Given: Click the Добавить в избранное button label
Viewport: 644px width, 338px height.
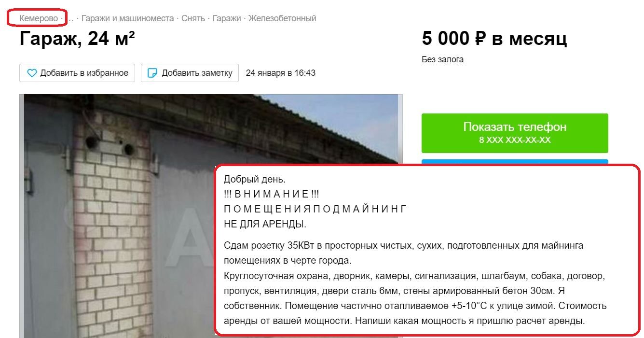Looking at the screenshot, I should pyautogui.click(x=84, y=73).
